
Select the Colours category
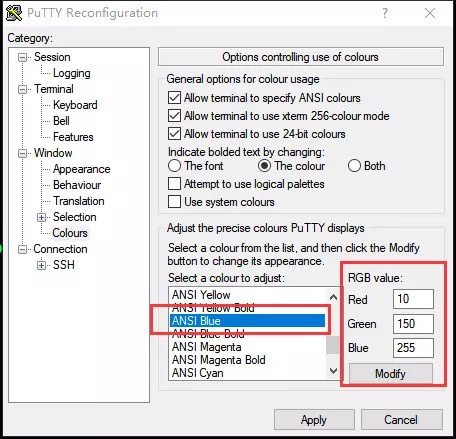(x=70, y=233)
